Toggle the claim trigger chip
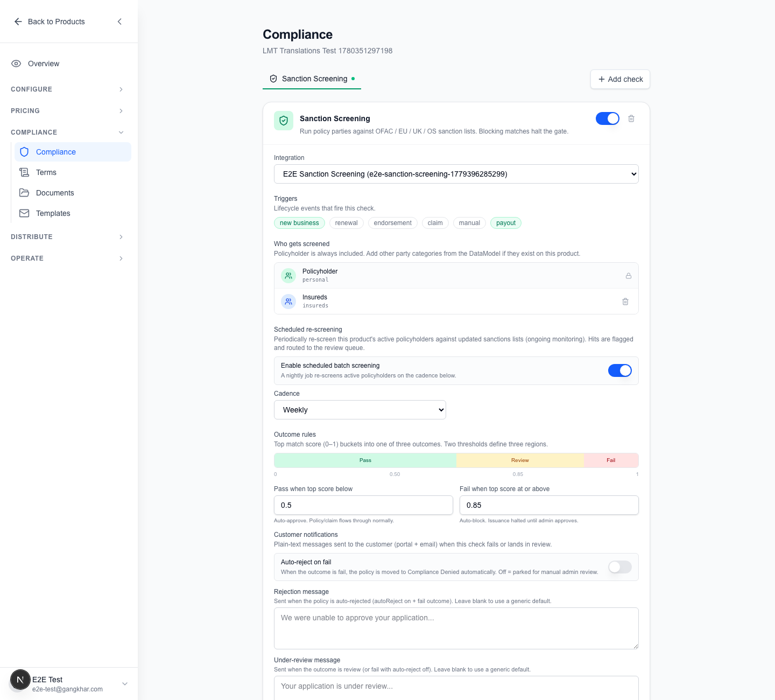The width and height of the screenshot is (775, 700). pos(435,223)
